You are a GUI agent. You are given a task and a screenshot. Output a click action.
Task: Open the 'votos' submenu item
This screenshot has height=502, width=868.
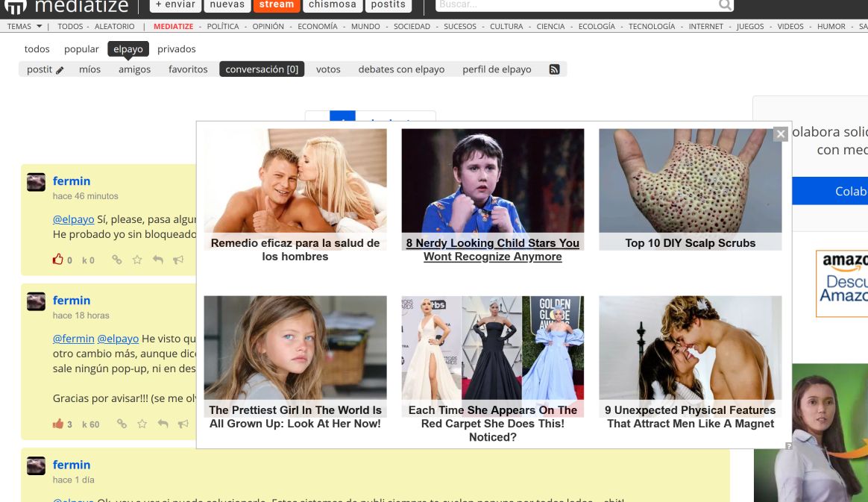pyautogui.click(x=328, y=69)
